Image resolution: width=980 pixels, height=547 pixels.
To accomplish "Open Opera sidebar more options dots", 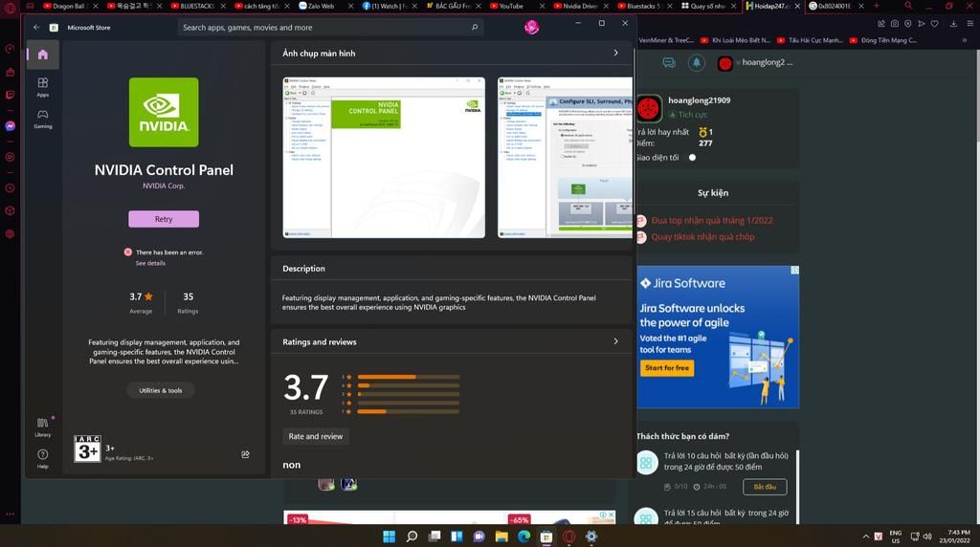I will coord(10,514).
